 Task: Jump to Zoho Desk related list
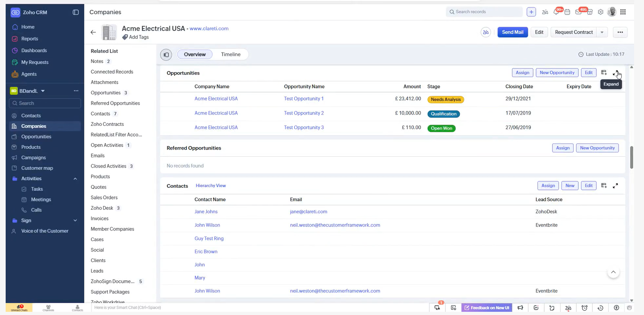[x=102, y=208]
